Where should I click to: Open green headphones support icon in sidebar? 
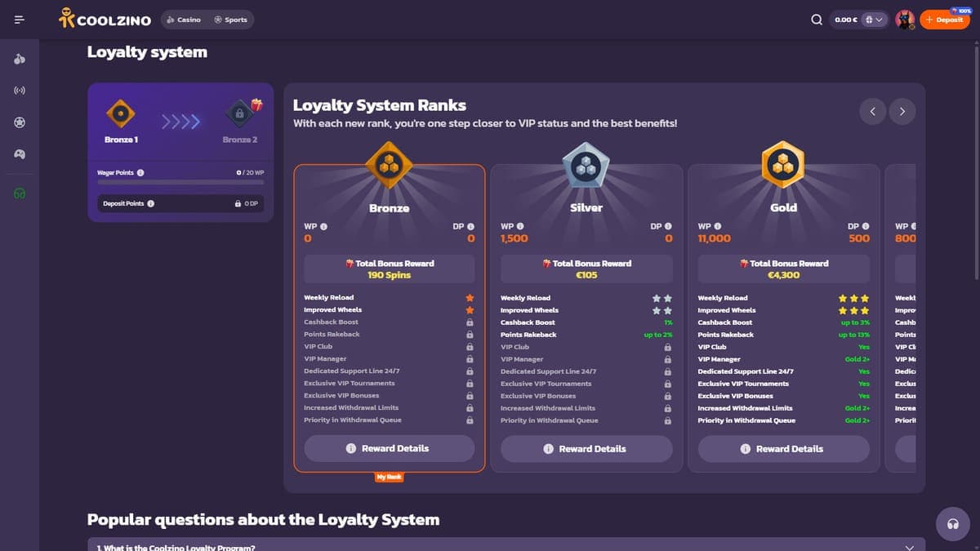[20, 193]
